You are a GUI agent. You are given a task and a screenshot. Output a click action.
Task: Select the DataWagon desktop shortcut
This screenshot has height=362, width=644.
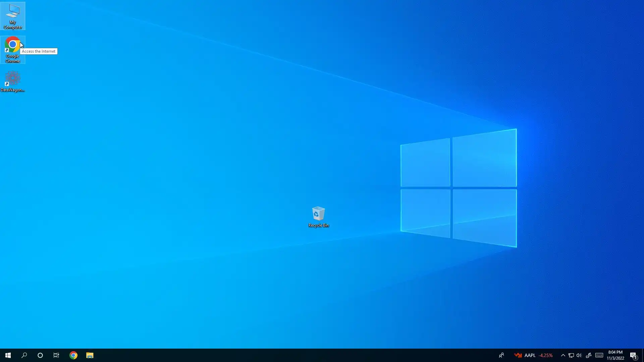[13, 81]
